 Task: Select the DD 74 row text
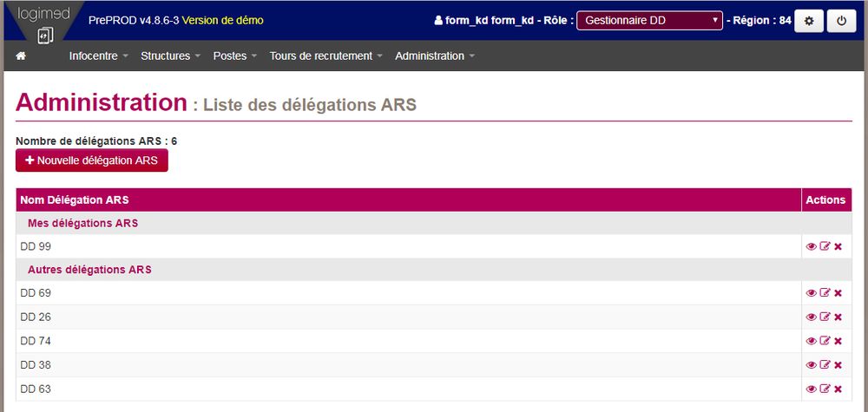(36, 341)
